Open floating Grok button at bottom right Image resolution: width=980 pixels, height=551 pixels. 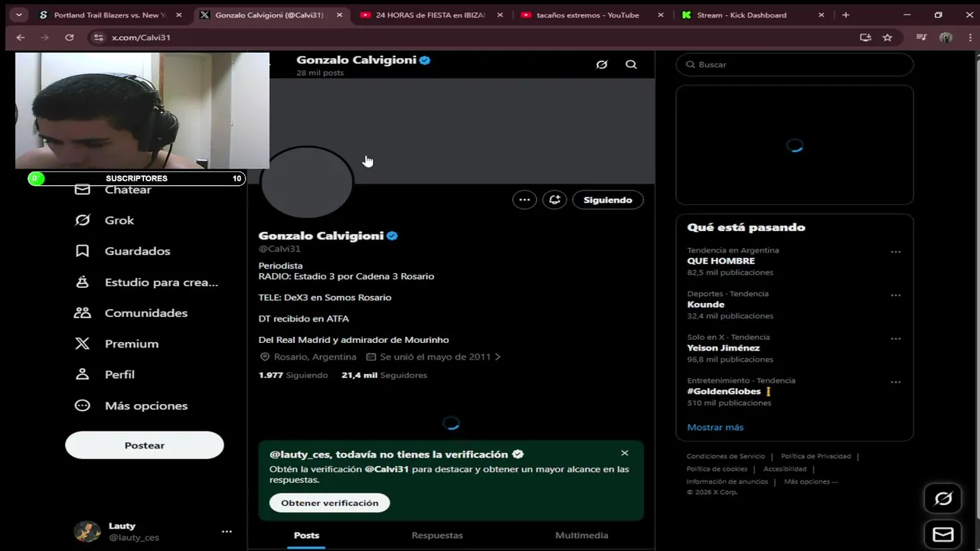[943, 499]
